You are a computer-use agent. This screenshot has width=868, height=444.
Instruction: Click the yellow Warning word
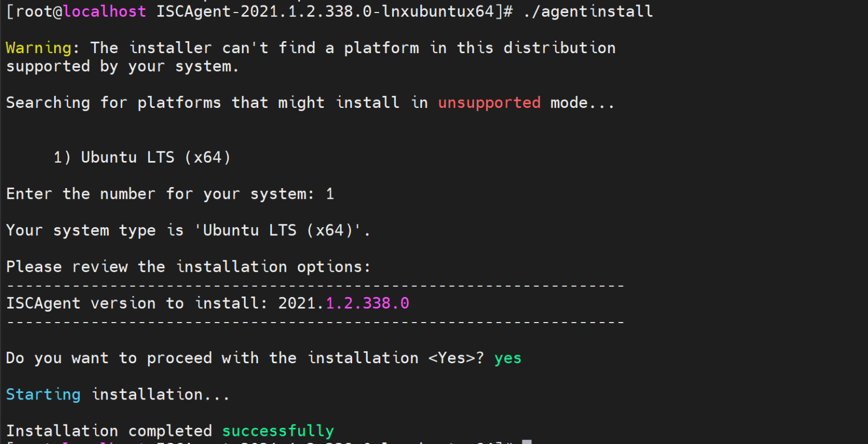tap(39, 48)
